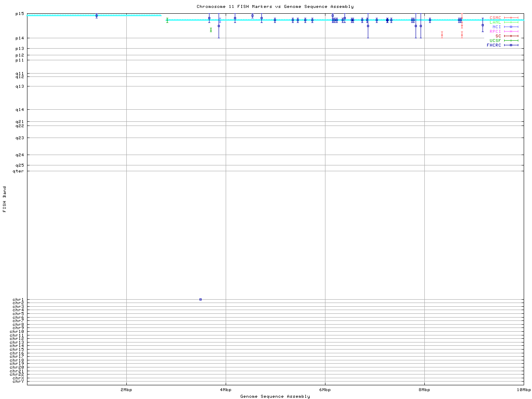Click the p15 band label

pyautogui.click(x=20, y=14)
